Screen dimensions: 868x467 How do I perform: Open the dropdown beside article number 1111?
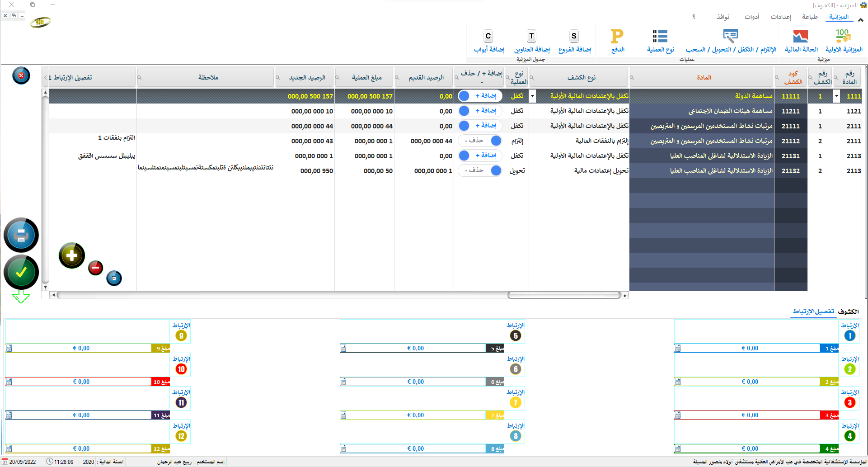[x=836, y=96]
